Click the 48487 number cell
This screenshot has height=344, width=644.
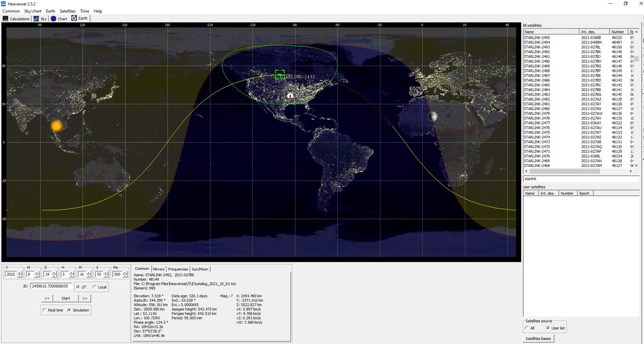[x=617, y=42]
